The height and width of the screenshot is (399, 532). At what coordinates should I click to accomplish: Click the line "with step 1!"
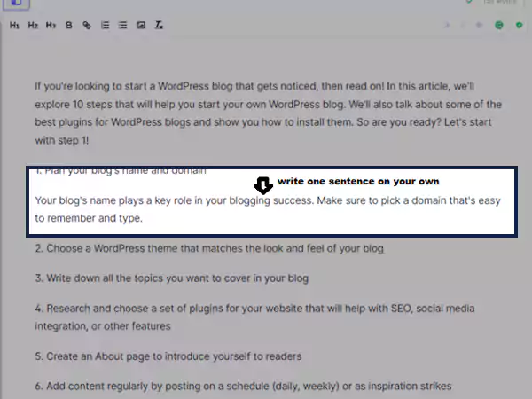(62, 140)
